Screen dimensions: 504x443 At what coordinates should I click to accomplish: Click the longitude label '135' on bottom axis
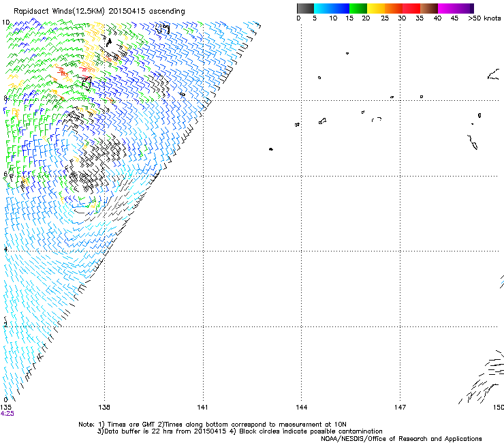pyautogui.click(x=5, y=408)
